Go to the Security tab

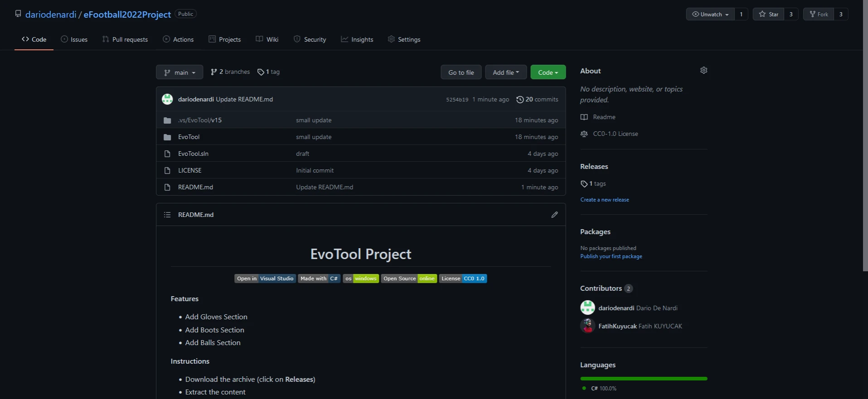(x=310, y=39)
